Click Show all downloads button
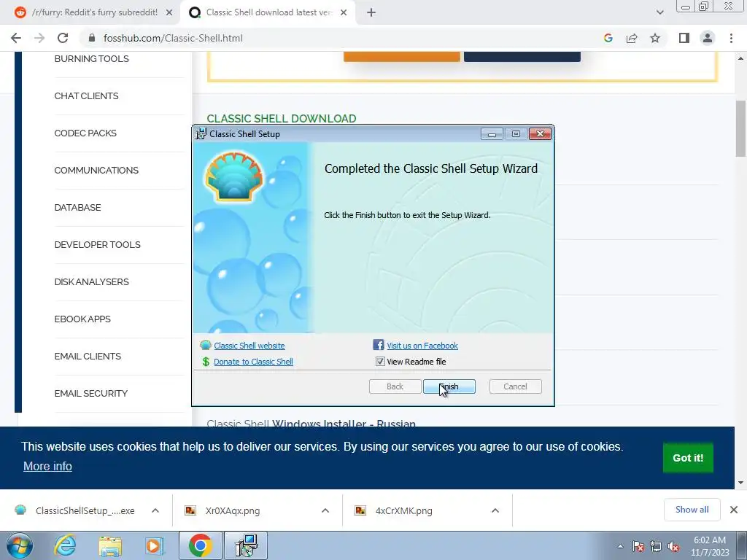The width and height of the screenshot is (747, 560). click(692, 510)
